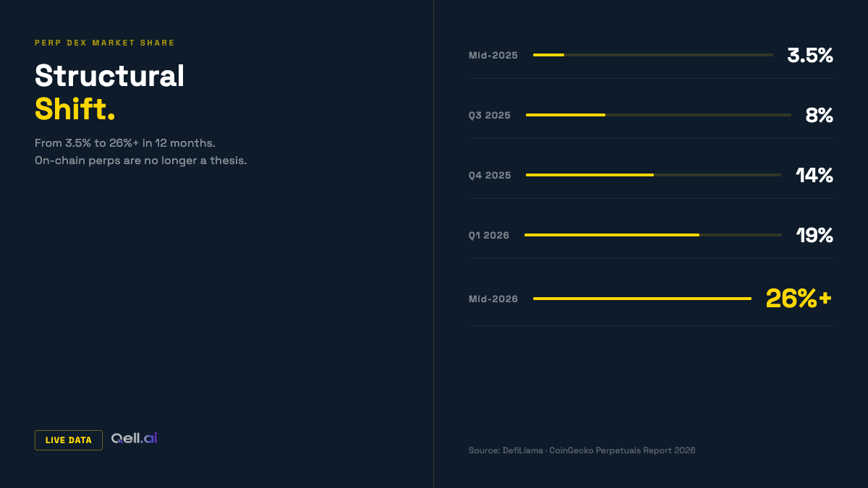Screen dimensions: 868x488
Task: Click the Q3 2025 progress bar
Action: coord(658,115)
